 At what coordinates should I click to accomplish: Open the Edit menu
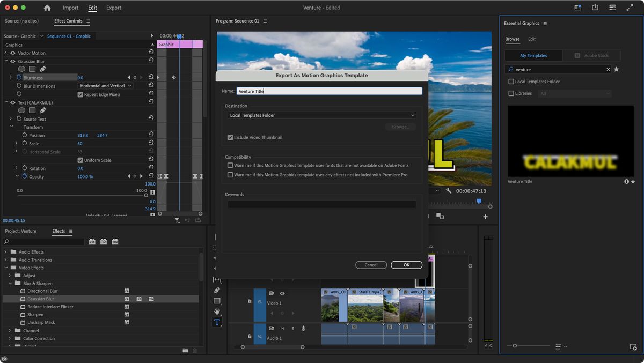click(92, 8)
